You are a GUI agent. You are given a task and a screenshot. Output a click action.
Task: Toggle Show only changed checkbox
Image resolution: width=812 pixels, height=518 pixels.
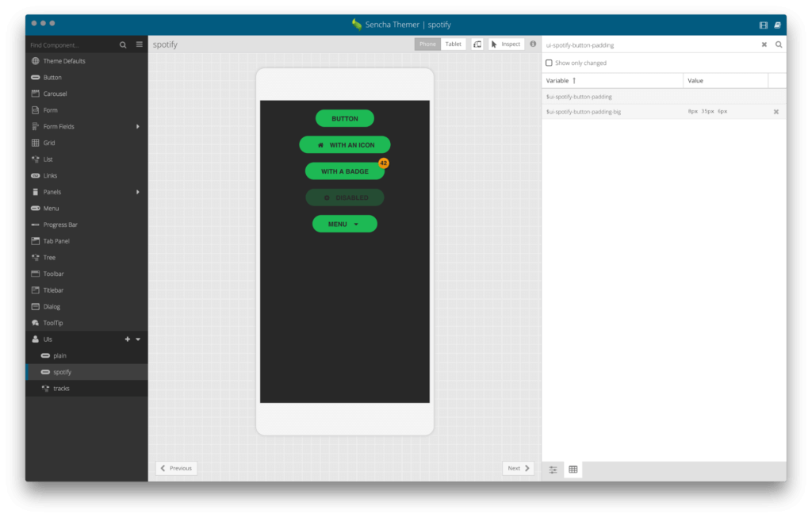(x=549, y=63)
